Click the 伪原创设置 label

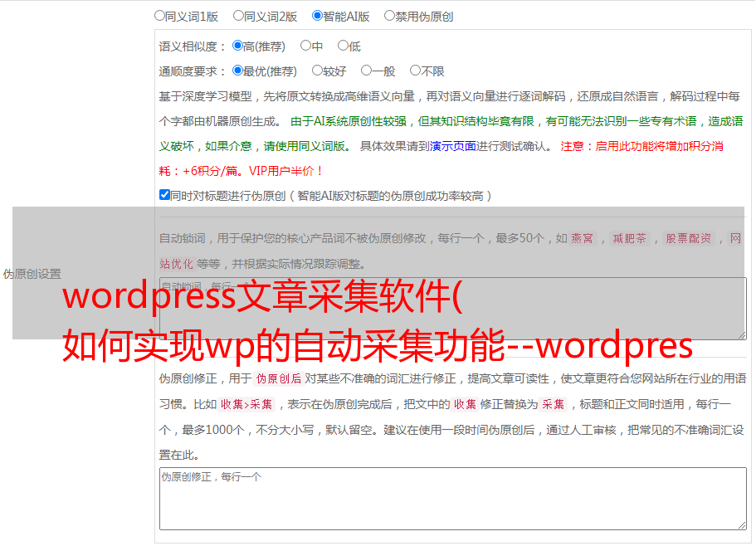32,274
